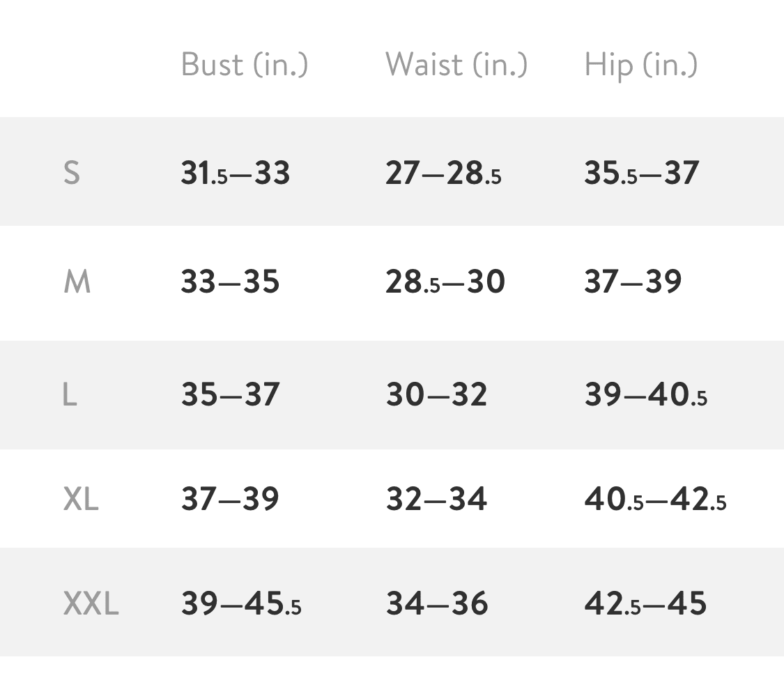Click the hip value 40.5—42.5
The width and height of the screenshot is (784, 694).
(655, 499)
